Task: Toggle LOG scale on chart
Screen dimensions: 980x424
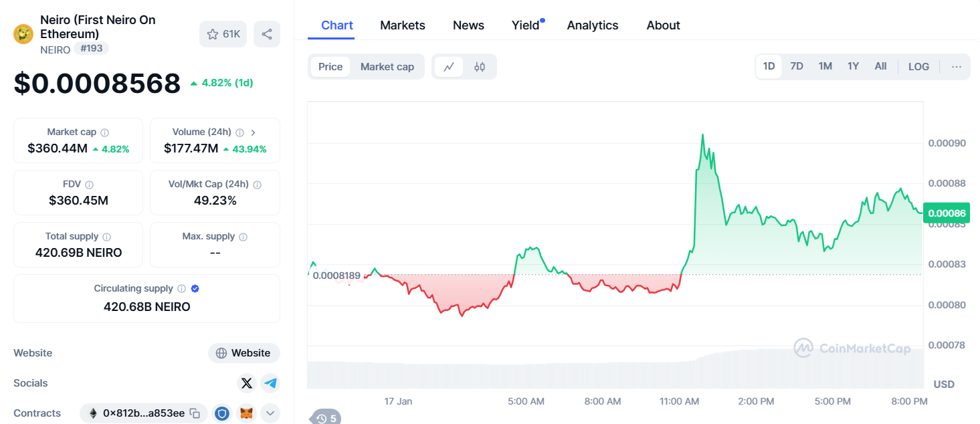Action: 918,67
